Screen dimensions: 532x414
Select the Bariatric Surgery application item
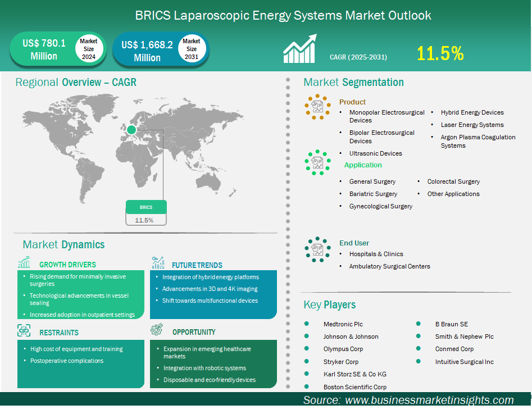pos(373,194)
